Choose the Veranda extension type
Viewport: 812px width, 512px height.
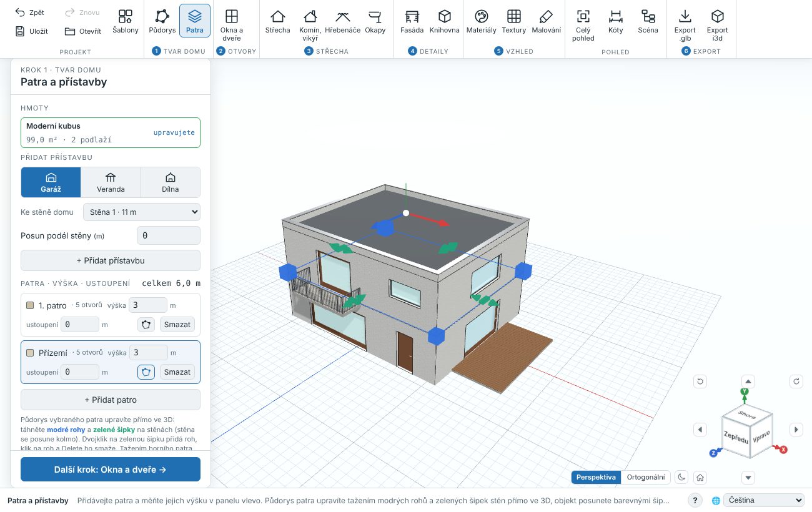[x=111, y=182]
